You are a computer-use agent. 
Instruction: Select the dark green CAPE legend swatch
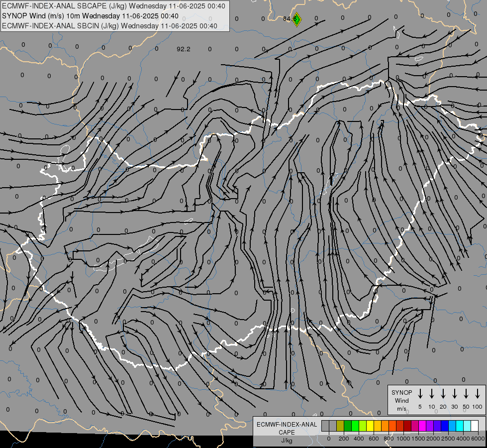pyautogui.click(x=348, y=426)
